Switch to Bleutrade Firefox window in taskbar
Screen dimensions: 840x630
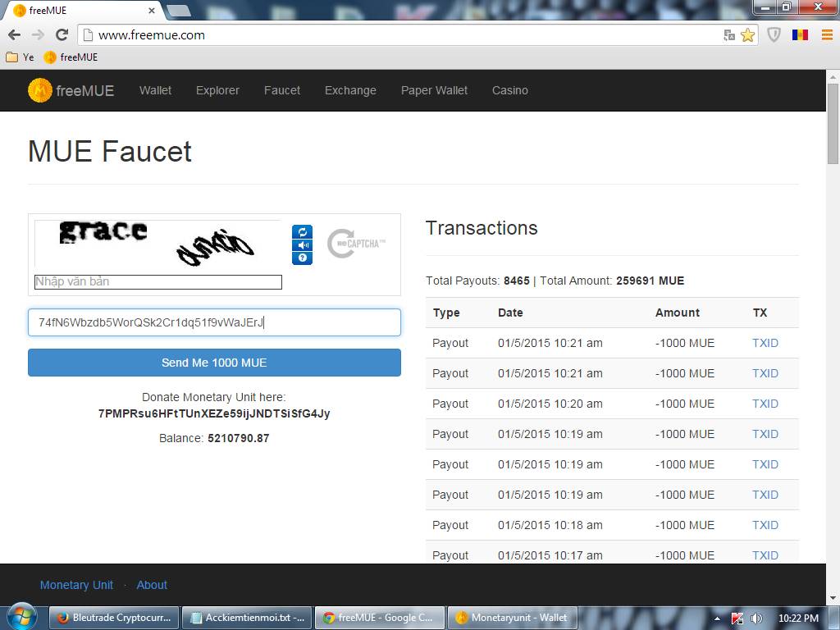pyautogui.click(x=113, y=618)
